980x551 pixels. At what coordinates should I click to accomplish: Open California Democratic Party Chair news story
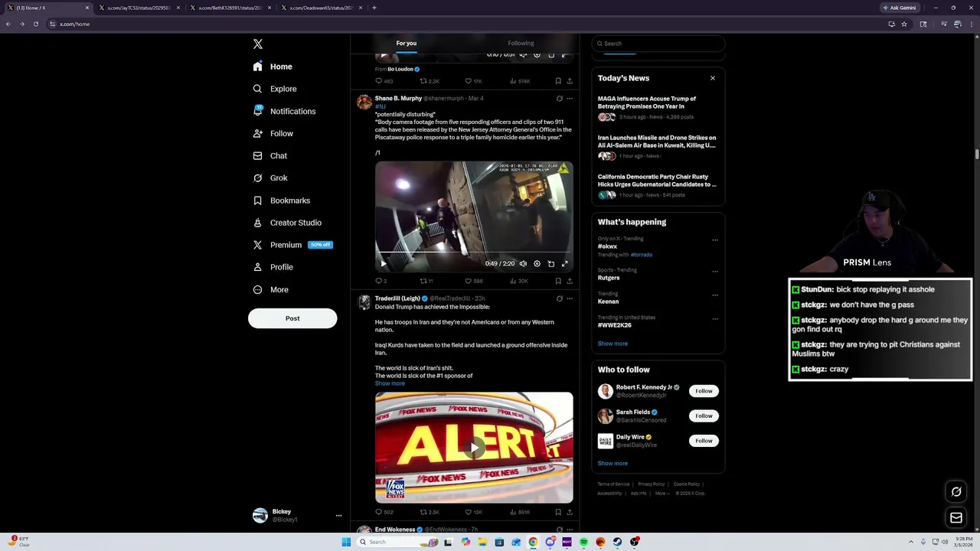point(658,186)
